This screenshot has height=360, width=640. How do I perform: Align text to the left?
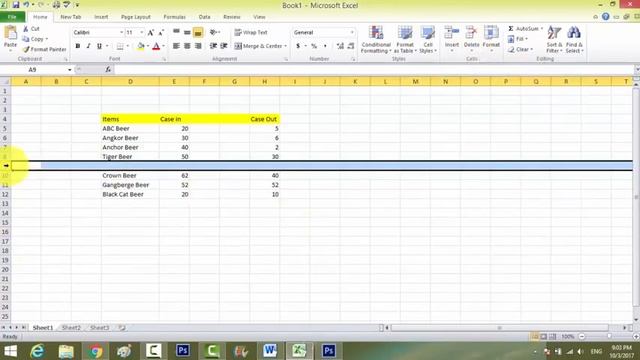[176, 46]
